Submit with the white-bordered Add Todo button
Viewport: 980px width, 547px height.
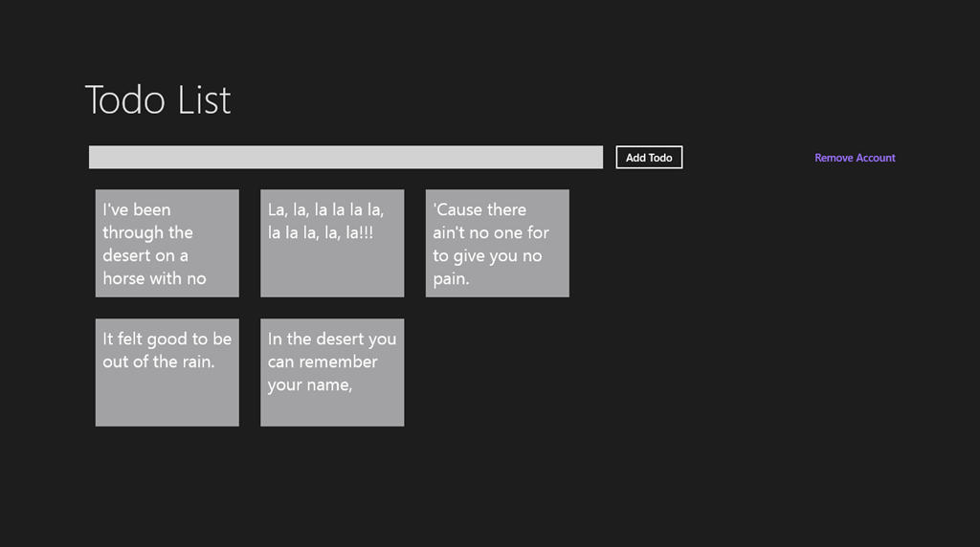tap(649, 158)
